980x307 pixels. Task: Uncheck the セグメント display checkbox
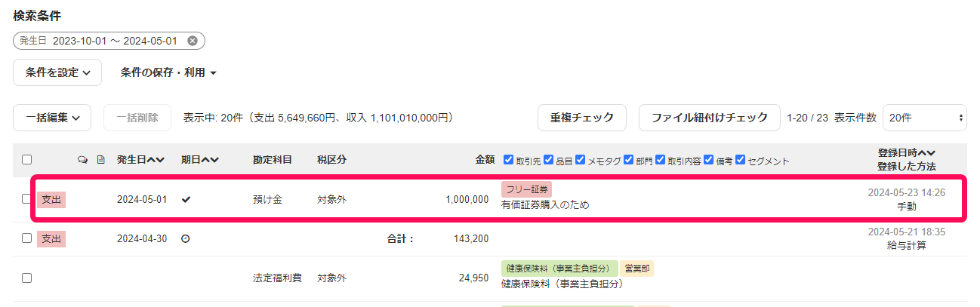pos(740,160)
